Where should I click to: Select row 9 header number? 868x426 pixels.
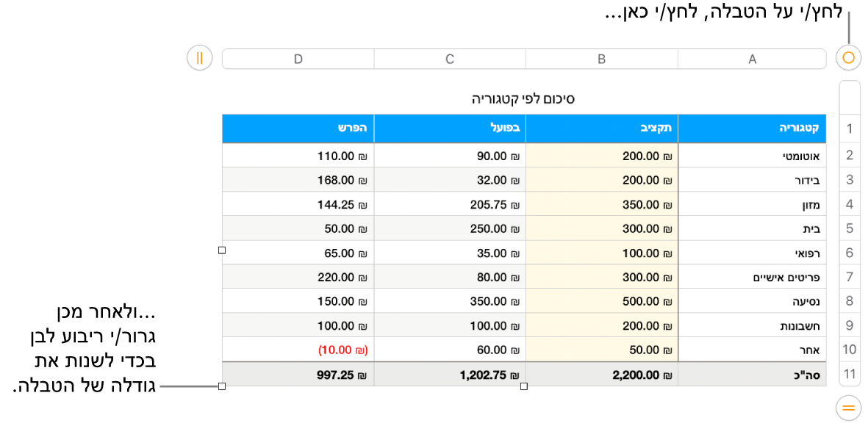point(849,325)
